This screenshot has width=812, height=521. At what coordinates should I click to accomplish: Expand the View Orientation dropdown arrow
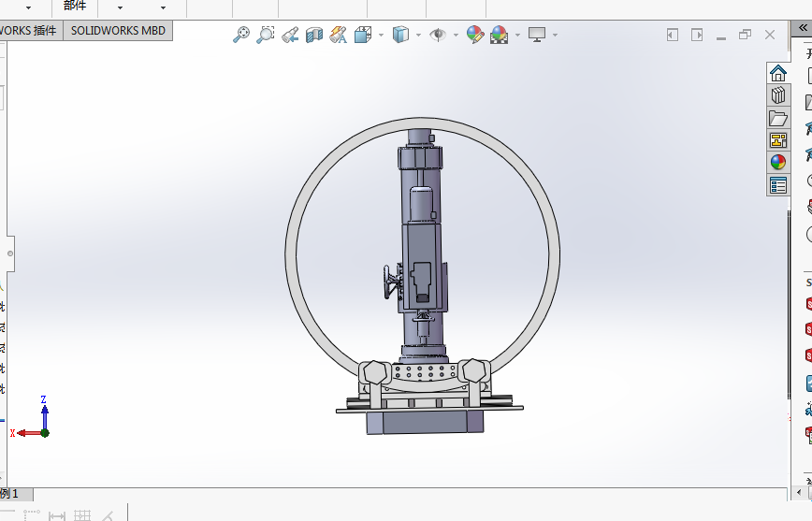381,36
